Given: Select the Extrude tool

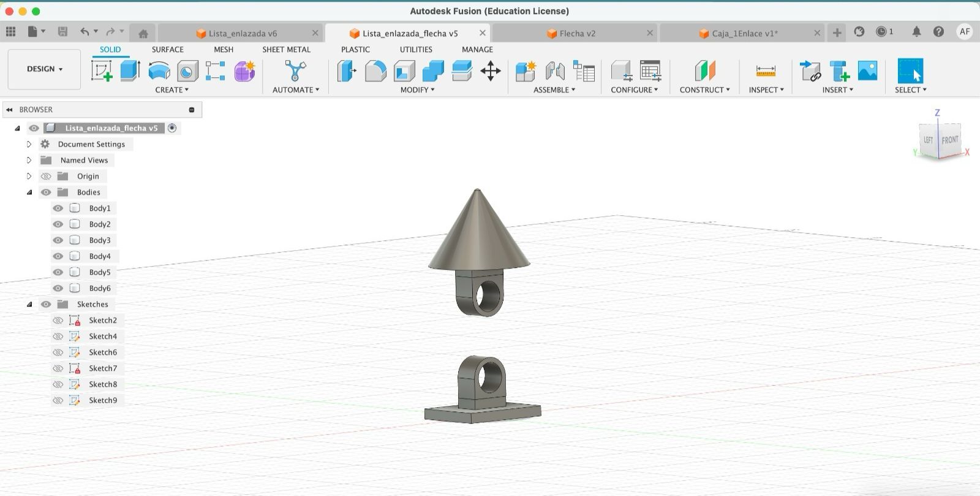Looking at the screenshot, I should 130,71.
